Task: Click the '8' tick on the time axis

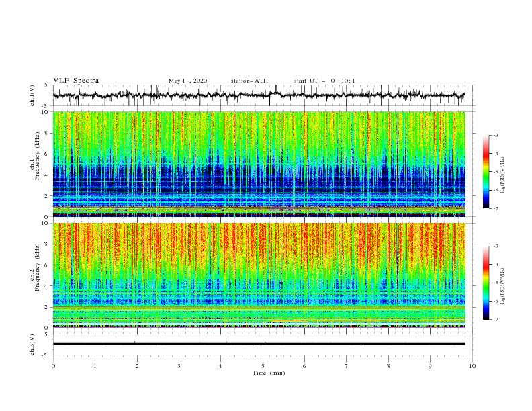Action: coord(388,366)
